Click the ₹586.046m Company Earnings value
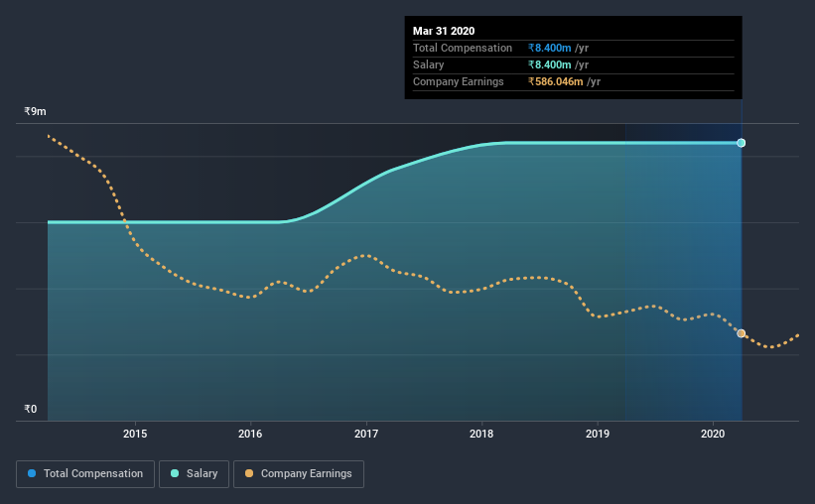Screen dimensions: 815x504 (556, 81)
